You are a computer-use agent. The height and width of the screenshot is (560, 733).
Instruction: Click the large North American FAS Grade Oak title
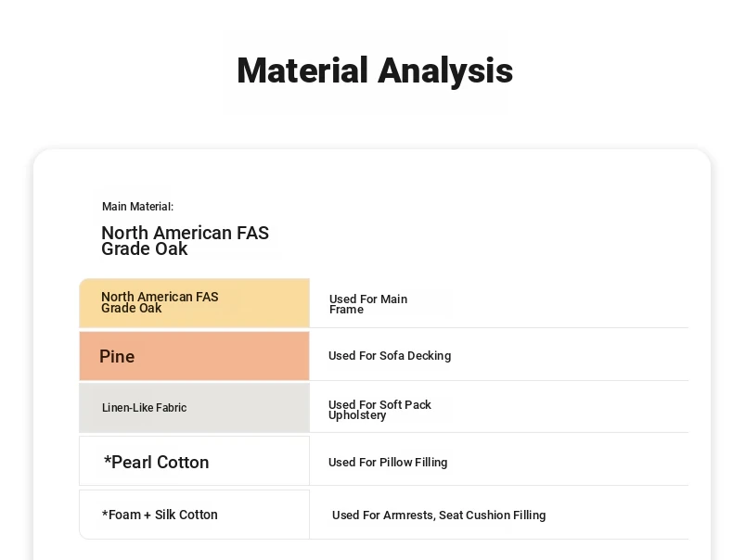[186, 240]
